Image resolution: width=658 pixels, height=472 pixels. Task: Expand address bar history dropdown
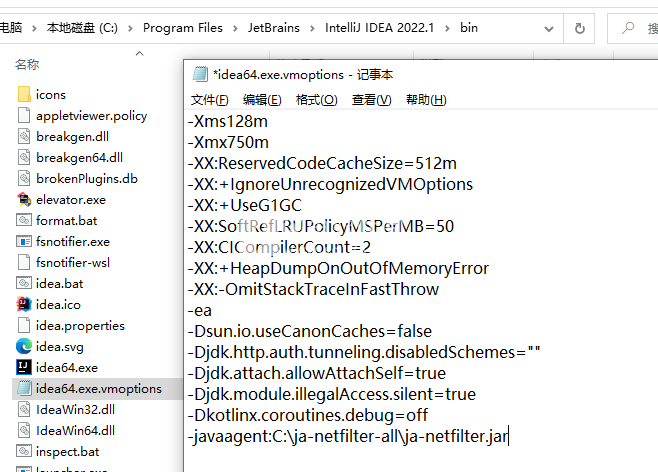coord(548,29)
